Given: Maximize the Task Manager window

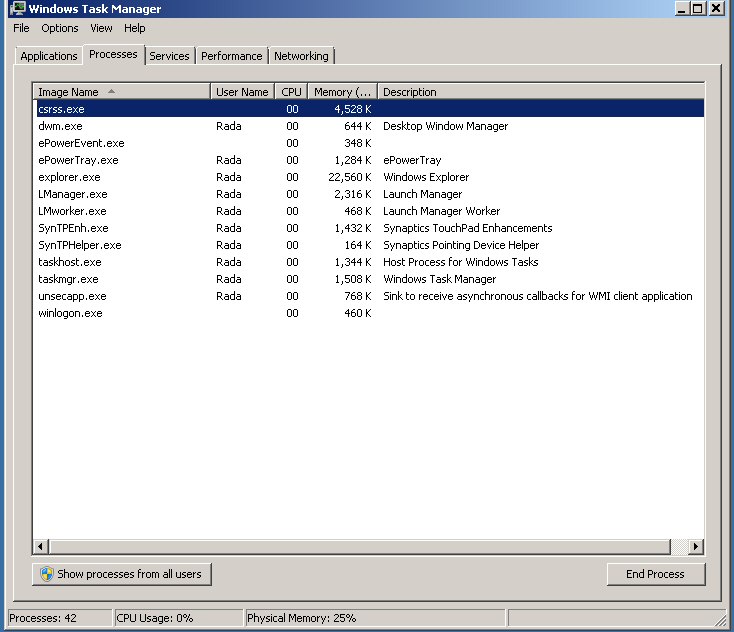Looking at the screenshot, I should point(698,8).
